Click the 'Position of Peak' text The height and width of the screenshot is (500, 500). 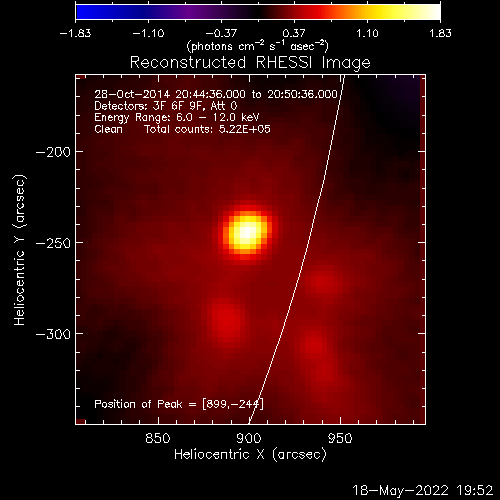coord(138,404)
